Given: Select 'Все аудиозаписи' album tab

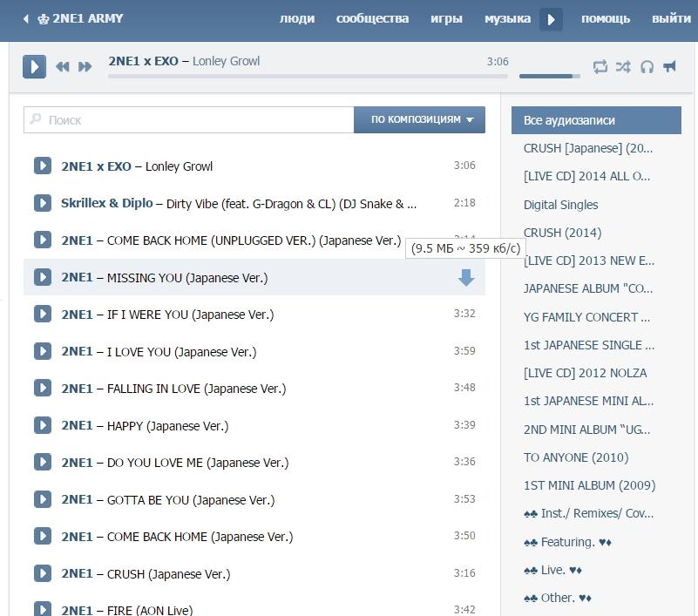Looking at the screenshot, I should [596, 120].
